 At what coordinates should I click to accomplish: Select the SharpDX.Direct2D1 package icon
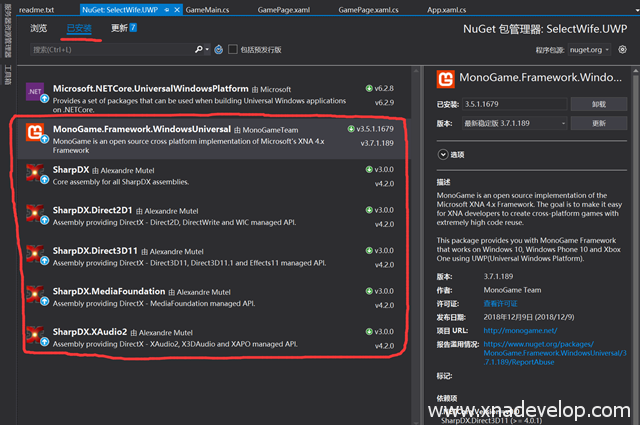coord(34,216)
